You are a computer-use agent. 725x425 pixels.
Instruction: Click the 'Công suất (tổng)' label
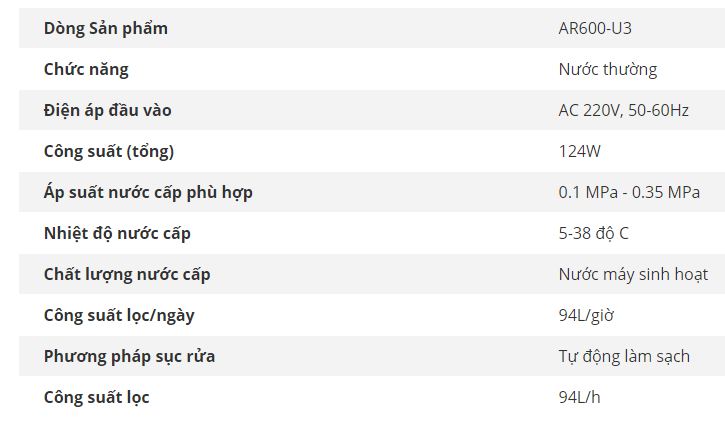(109, 151)
